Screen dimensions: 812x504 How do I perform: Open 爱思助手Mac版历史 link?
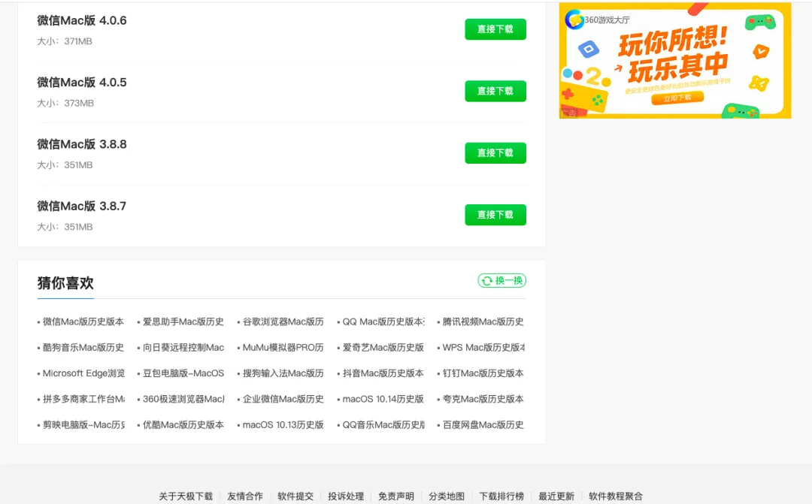click(x=183, y=322)
